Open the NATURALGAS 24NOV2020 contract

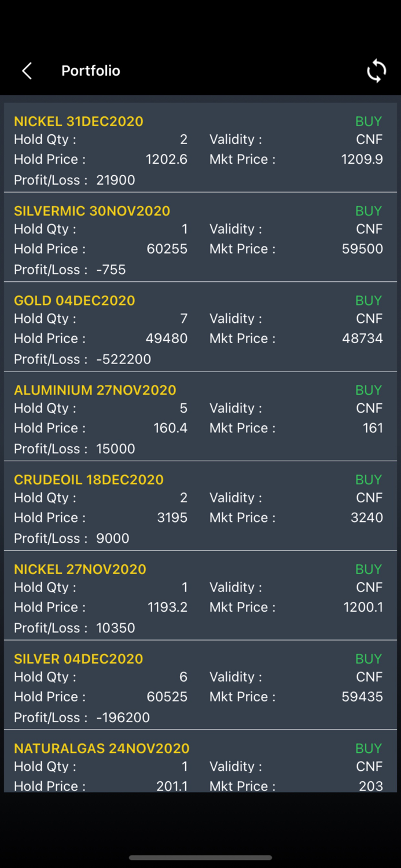click(x=102, y=748)
